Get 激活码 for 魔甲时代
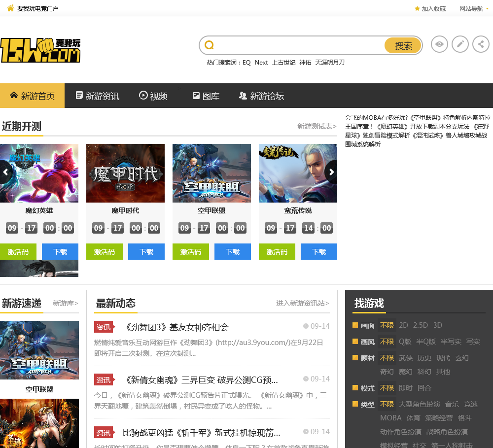Screen dimensions: 493x448 point(105,251)
